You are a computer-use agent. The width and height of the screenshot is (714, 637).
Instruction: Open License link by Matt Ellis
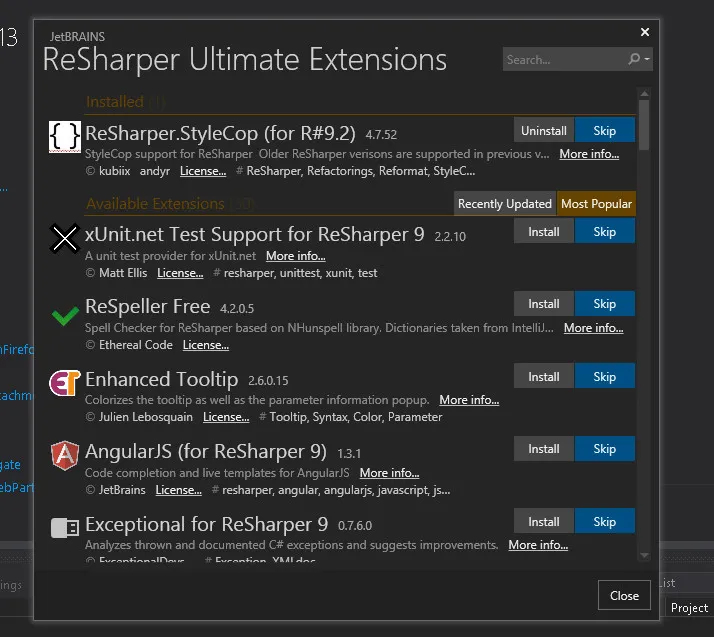180,273
